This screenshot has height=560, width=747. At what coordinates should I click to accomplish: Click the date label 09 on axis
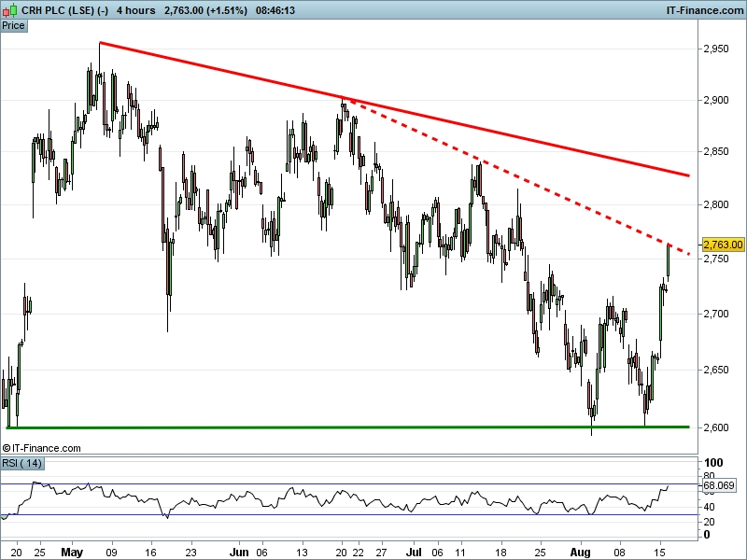click(112, 553)
